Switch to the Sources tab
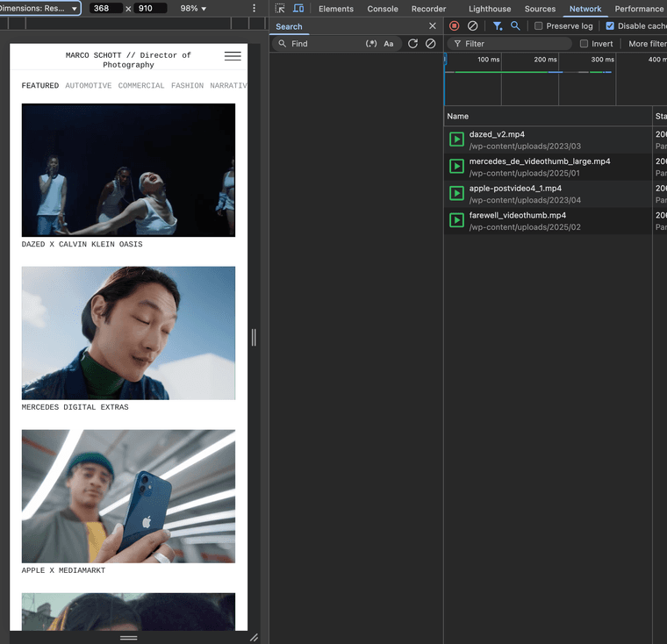The image size is (667, 644). click(540, 9)
